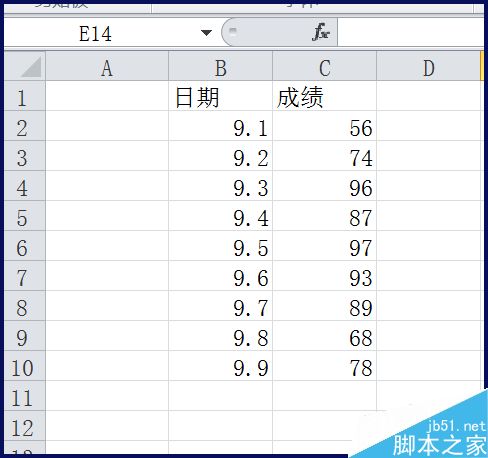Select the cell with date 9.3
Viewport: 488px width, 458px height.
click(221, 186)
